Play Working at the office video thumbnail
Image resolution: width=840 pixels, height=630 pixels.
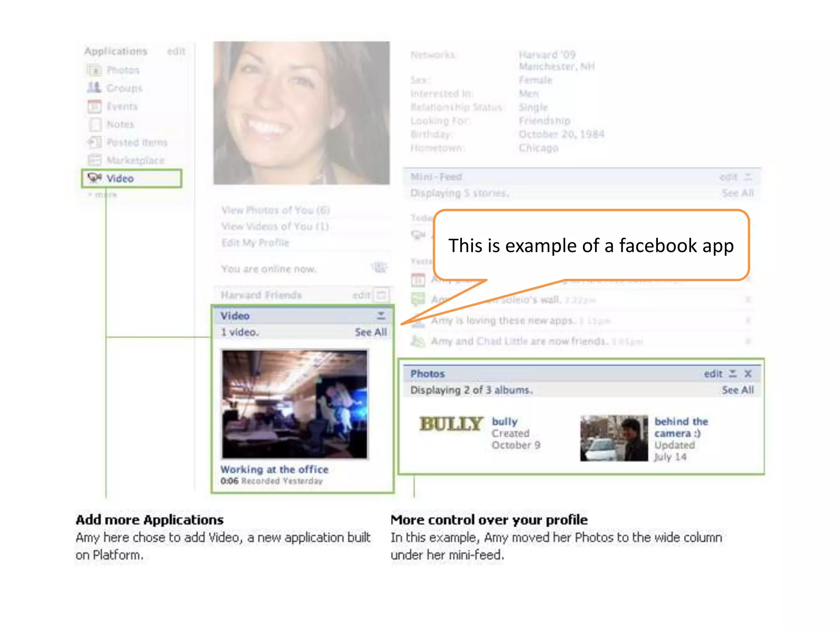tap(294, 404)
